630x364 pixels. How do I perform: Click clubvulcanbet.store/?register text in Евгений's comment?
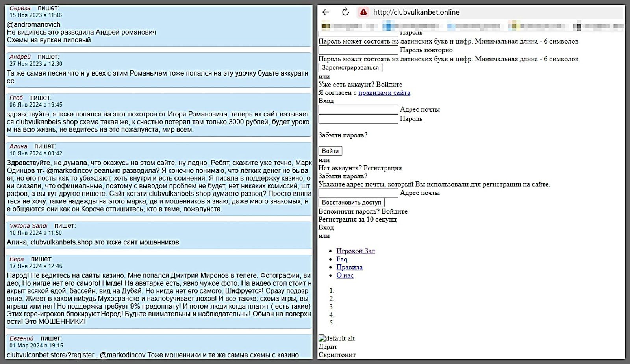coord(50,355)
